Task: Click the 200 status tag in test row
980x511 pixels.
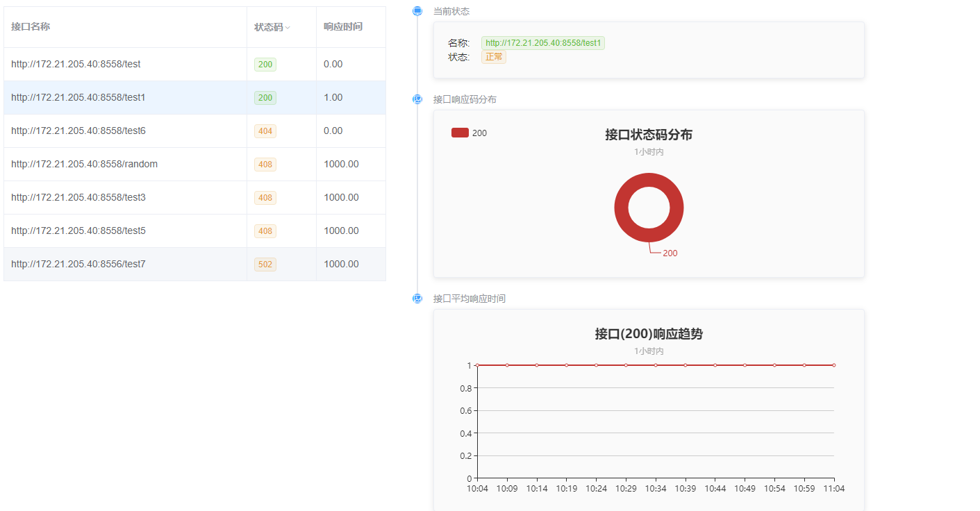Action: 265,65
